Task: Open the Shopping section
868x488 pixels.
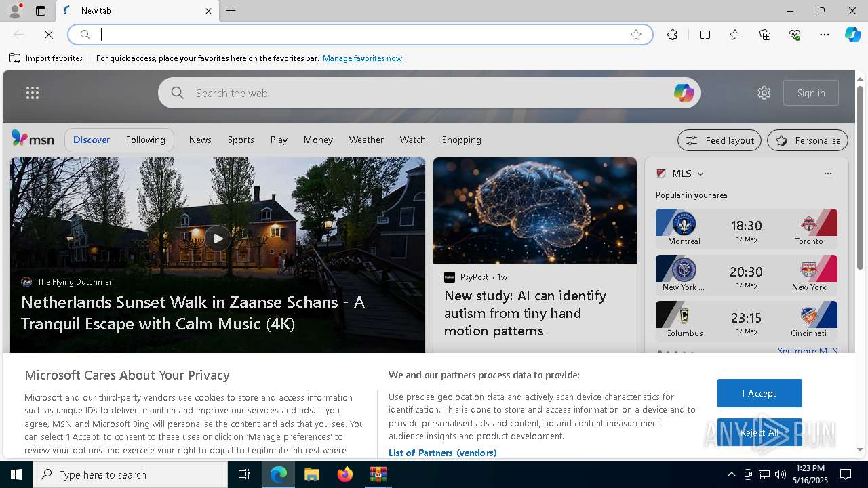Action: pyautogui.click(x=462, y=140)
